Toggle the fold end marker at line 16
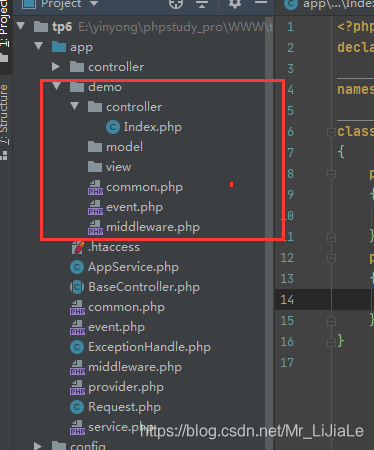The width and height of the screenshot is (374, 450). (x=331, y=342)
